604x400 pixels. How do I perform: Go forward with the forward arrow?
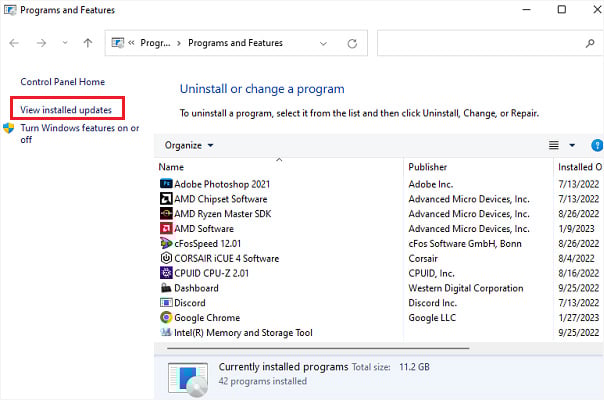(x=41, y=43)
